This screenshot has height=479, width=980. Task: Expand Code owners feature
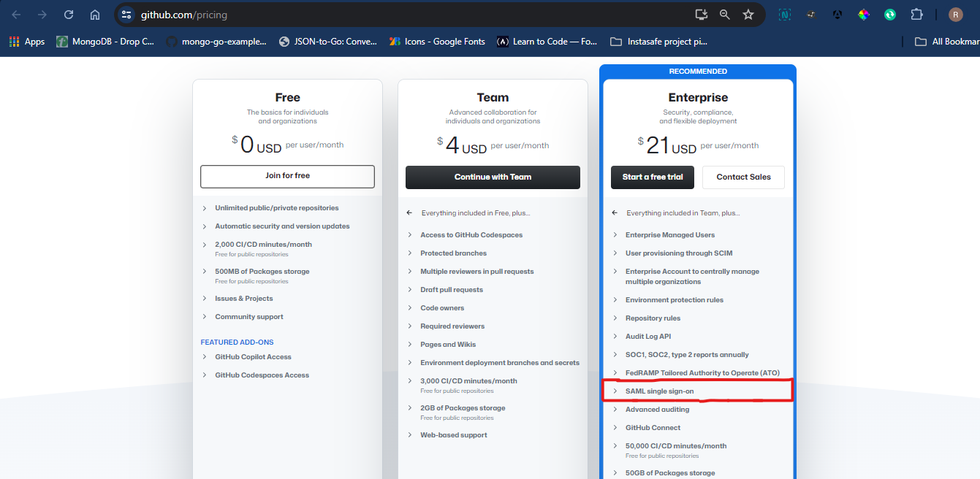click(436, 308)
